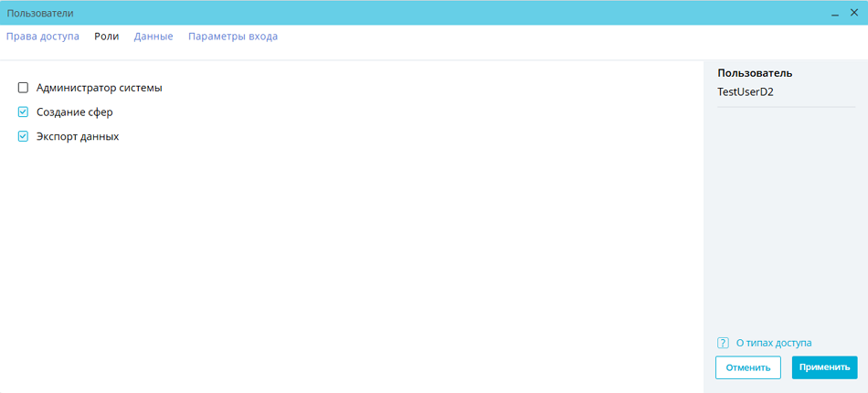This screenshot has height=393, width=868.
Task: Select the Роли tab
Action: coord(106,37)
